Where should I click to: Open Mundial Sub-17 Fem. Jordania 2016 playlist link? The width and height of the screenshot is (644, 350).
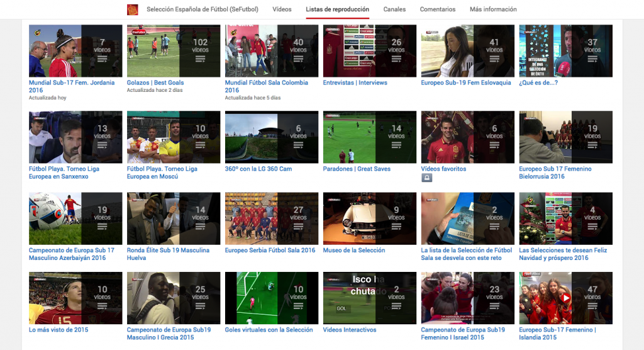tap(72, 86)
